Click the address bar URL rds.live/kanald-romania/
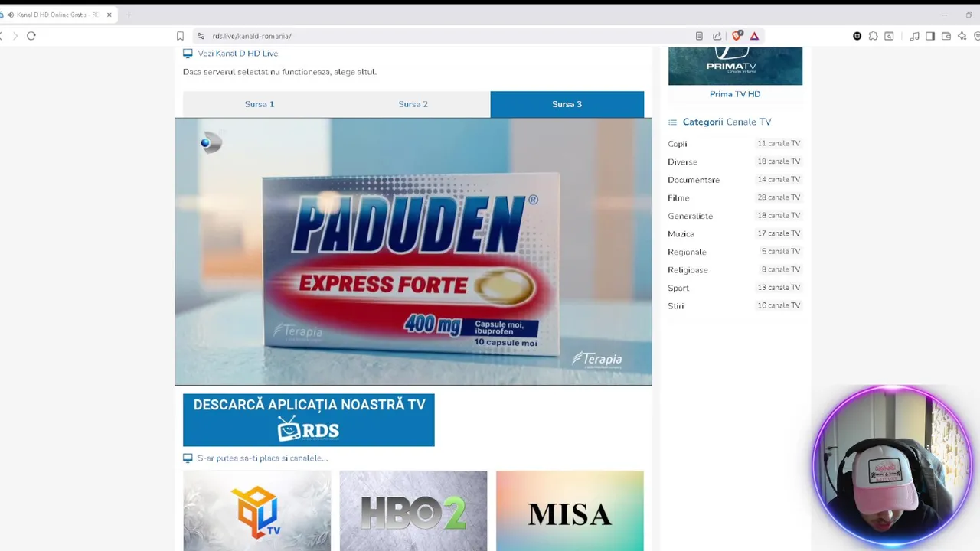Viewport: 980px width, 551px height. [x=252, y=36]
